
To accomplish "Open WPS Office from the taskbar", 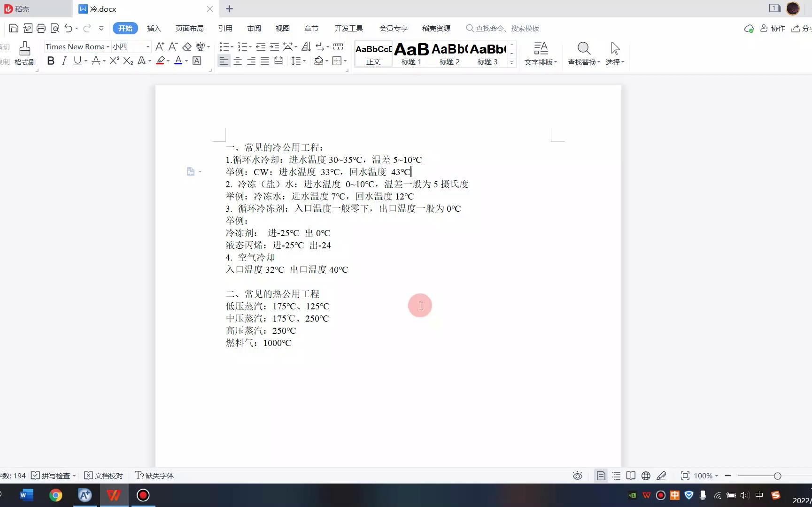I will point(114,495).
